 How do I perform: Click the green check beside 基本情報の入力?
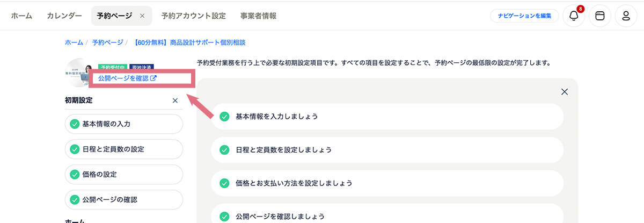pyautogui.click(x=75, y=124)
